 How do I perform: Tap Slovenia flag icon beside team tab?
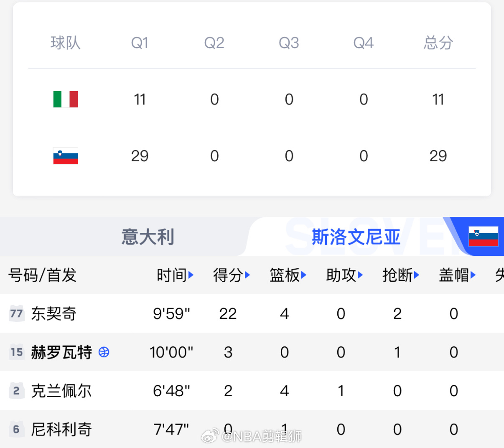[x=484, y=237]
